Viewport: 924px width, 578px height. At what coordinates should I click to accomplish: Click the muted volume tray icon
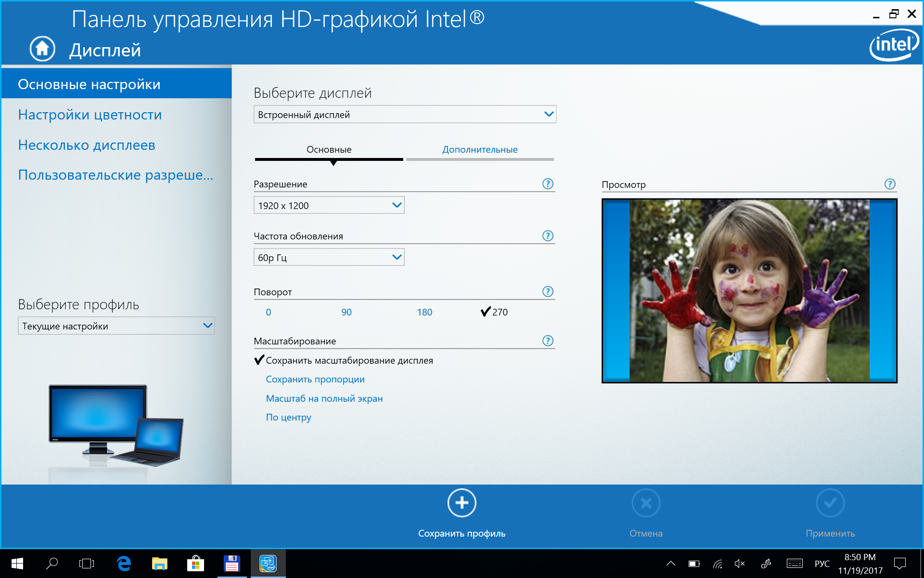point(740,564)
